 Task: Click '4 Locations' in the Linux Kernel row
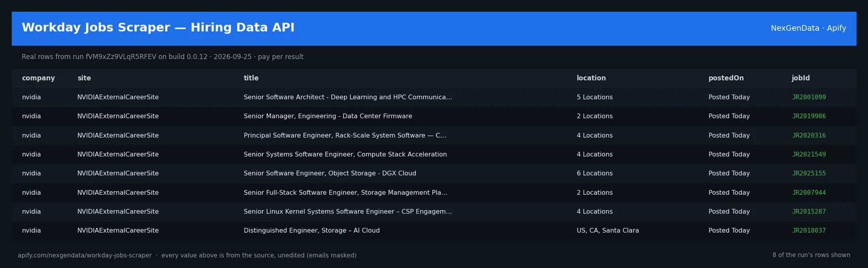pos(595,212)
